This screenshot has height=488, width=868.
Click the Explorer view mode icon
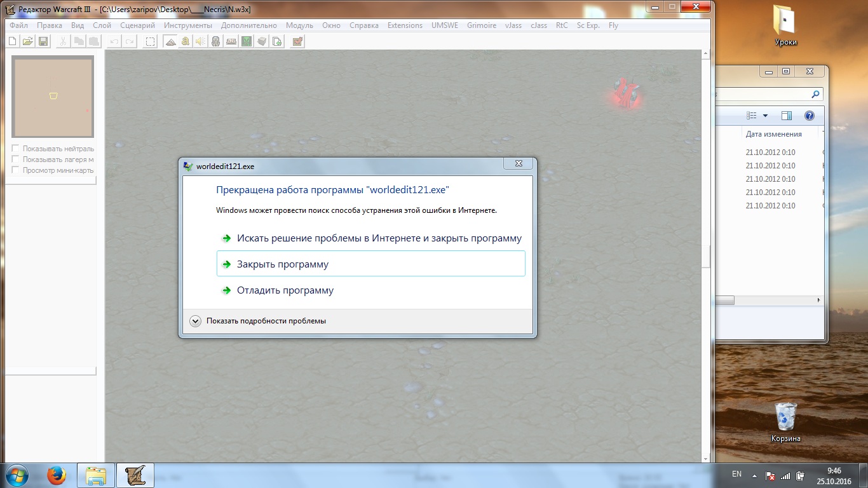[x=752, y=116]
